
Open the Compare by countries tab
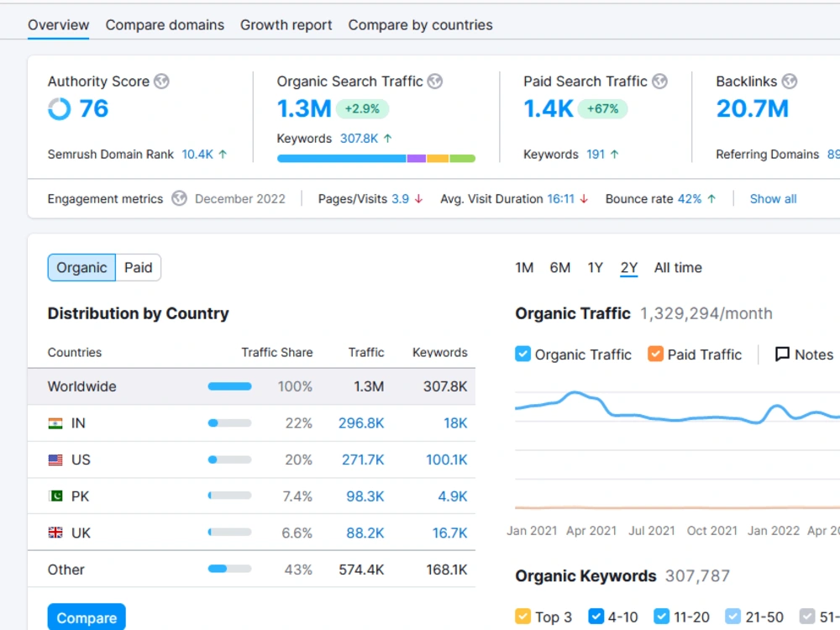click(421, 24)
